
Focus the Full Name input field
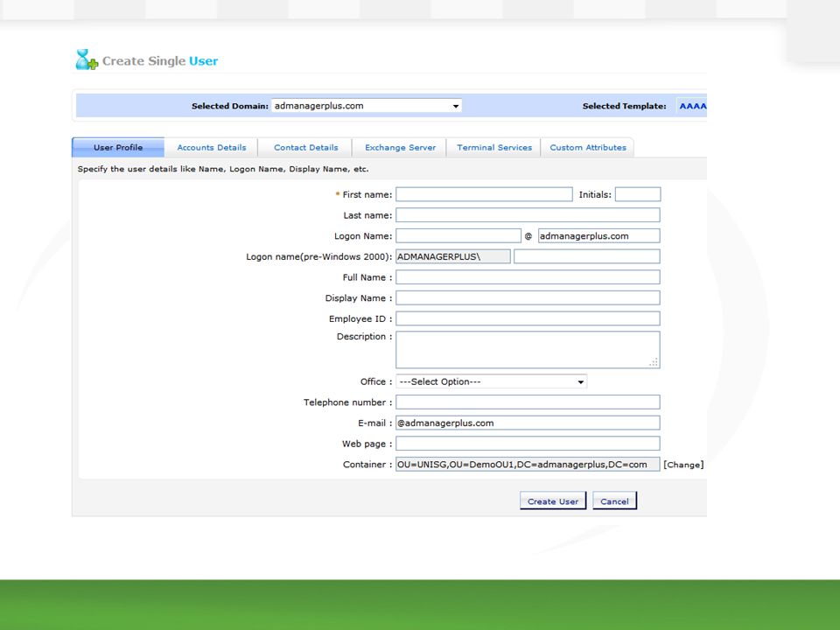(x=528, y=277)
